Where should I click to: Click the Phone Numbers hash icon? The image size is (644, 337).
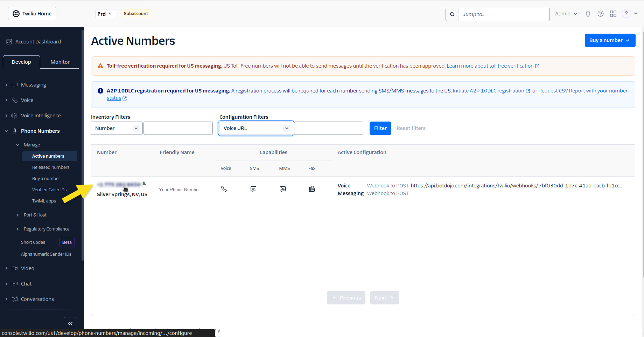coord(15,131)
